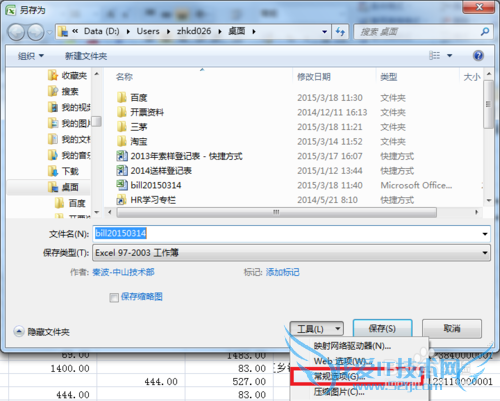Click 桌面 breadcrumb in address bar
The image size is (500, 401).
(237, 31)
